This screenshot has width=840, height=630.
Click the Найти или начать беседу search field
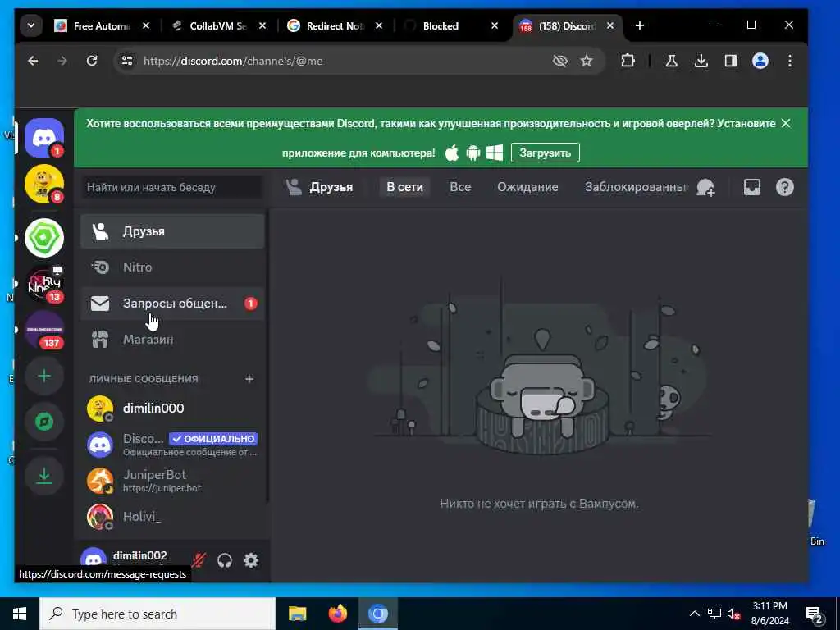(x=171, y=188)
